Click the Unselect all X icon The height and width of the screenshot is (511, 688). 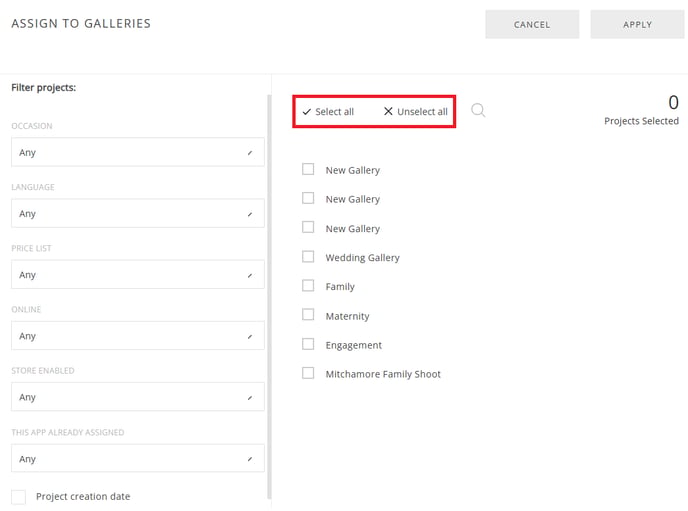click(x=388, y=111)
